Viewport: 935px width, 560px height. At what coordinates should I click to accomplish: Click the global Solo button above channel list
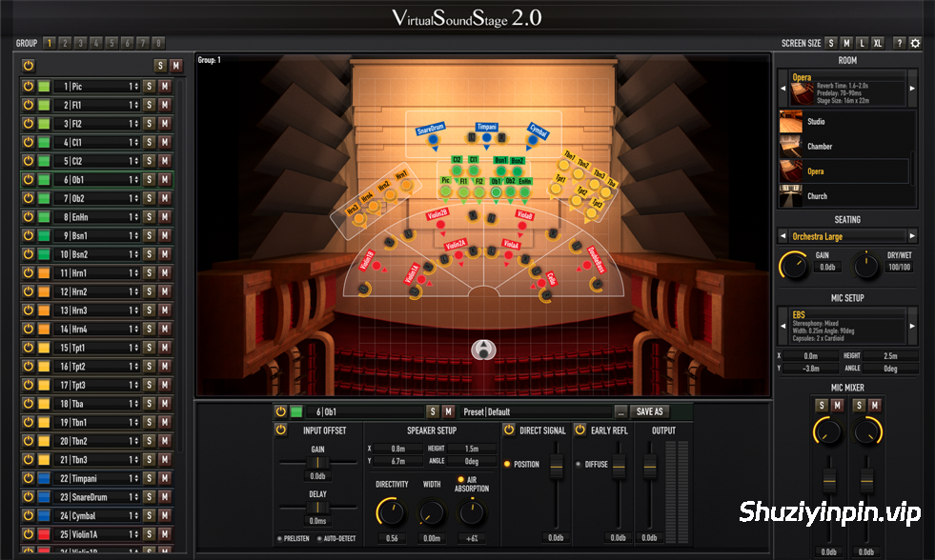(160, 66)
